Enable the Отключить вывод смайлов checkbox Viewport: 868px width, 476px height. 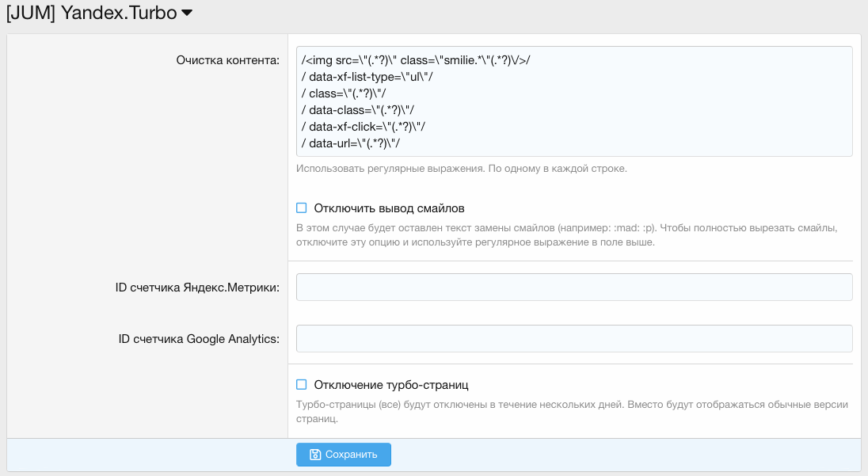click(301, 208)
